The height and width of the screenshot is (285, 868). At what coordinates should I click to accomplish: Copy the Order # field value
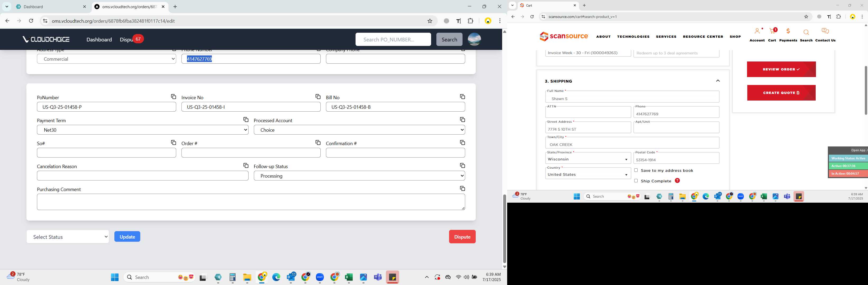[318, 143]
